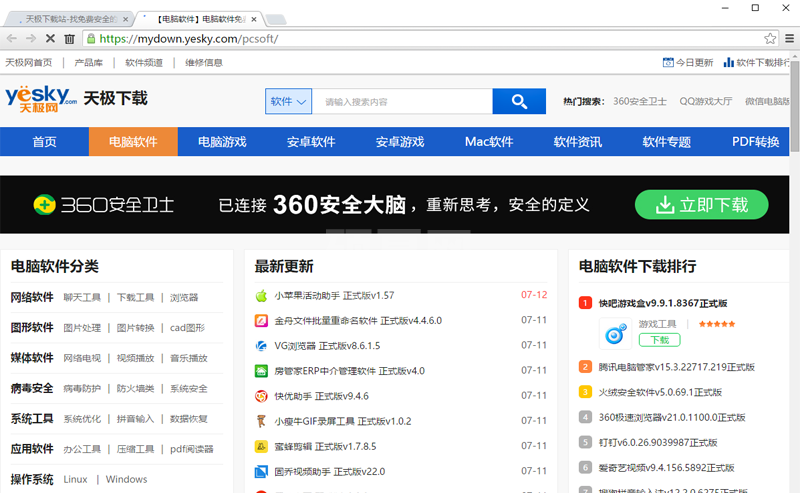Bookmark page with the star icon
The image size is (800, 493).
point(770,38)
